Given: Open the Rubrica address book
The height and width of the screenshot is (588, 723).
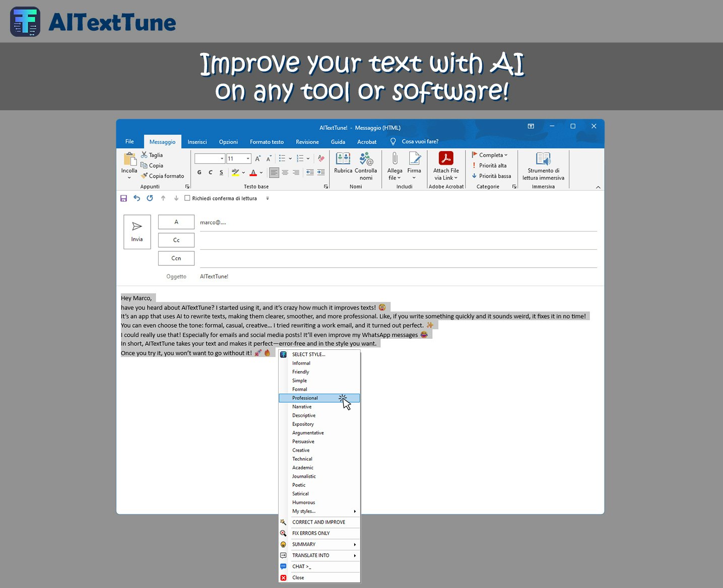Looking at the screenshot, I should pyautogui.click(x=343, y=164).
